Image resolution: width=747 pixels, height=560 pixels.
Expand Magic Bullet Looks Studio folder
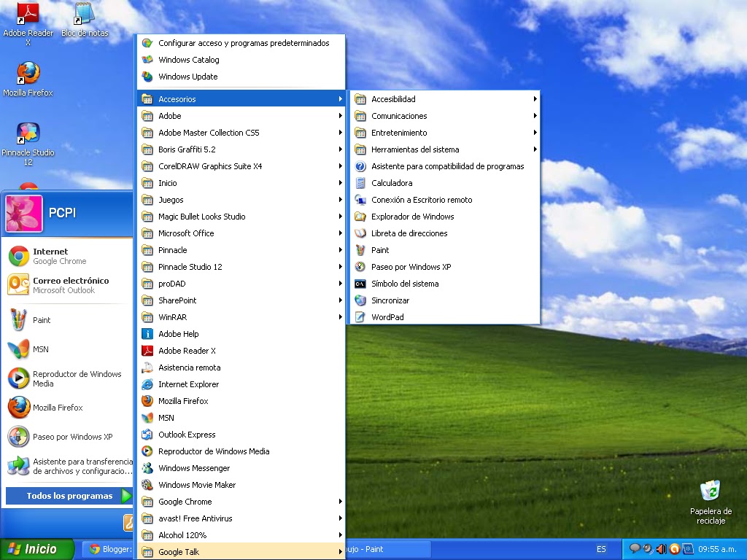241,216
